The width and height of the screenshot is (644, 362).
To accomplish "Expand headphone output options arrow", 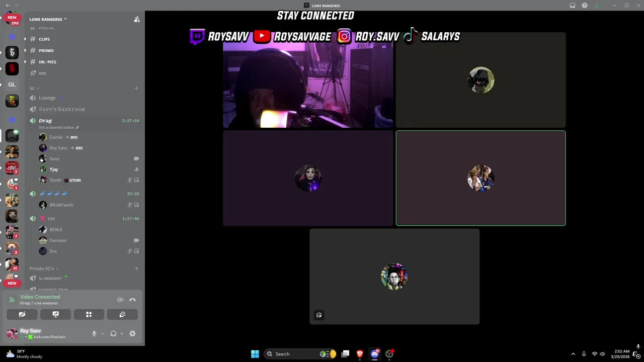I will [121, 333].
